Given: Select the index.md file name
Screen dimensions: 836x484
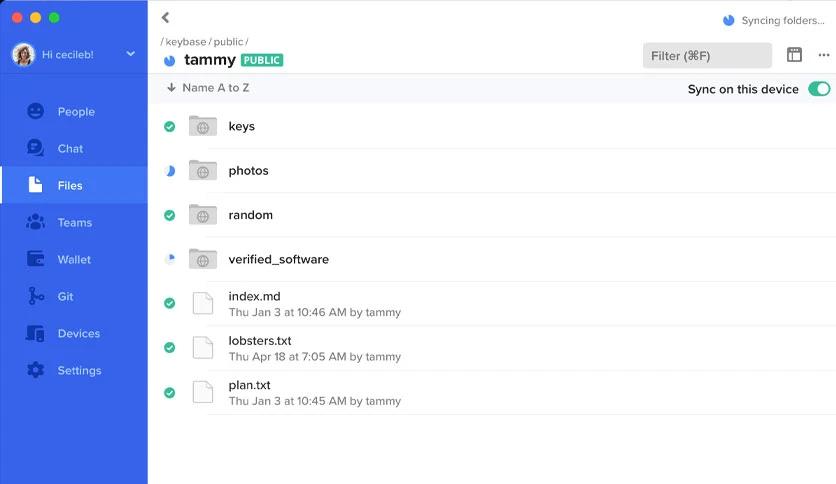Looking at the screenshot, I should [x=254, y=296].
